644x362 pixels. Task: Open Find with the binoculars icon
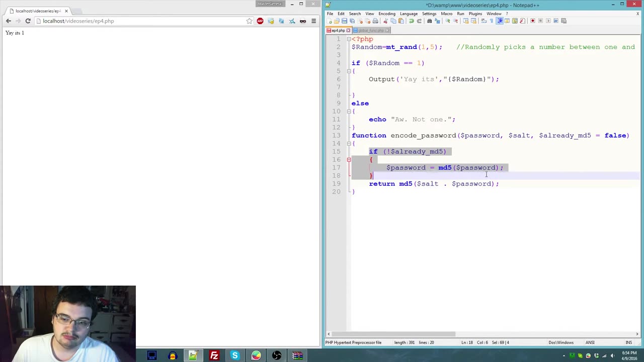(430, 21)
